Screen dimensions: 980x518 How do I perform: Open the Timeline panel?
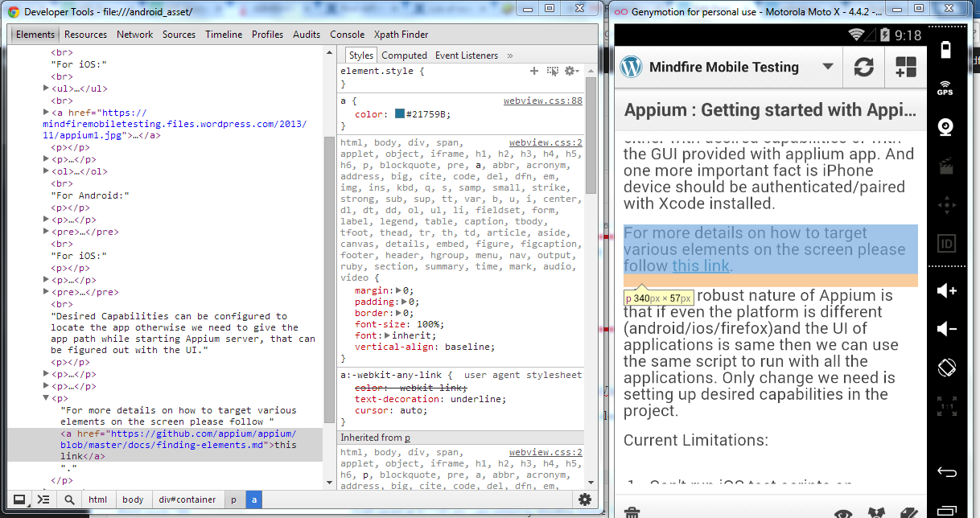pyautogui.click(x=224, y=35)
